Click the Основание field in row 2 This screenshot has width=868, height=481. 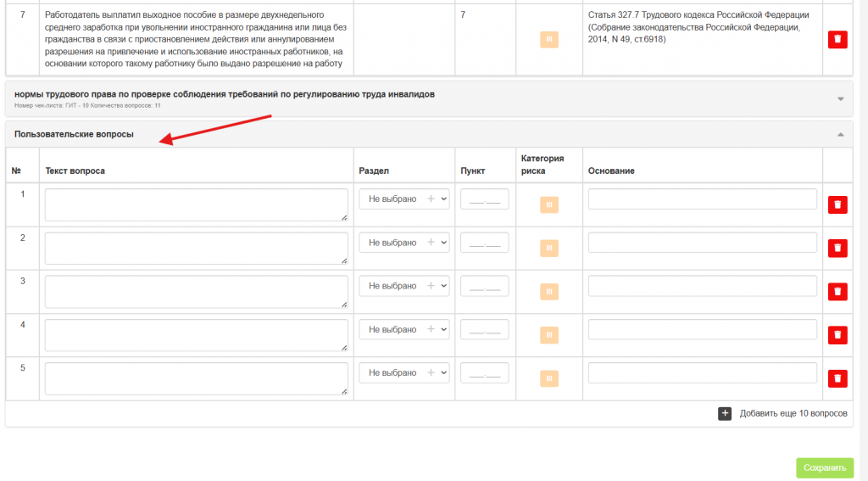[x=703, y=242]
